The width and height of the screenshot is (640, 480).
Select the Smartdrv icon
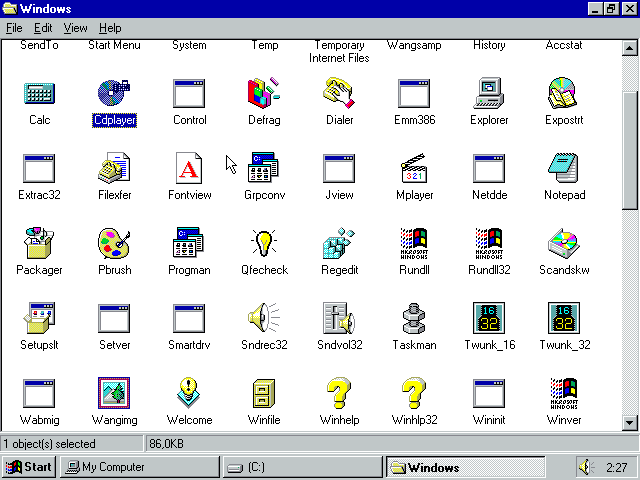pos(189,318)
